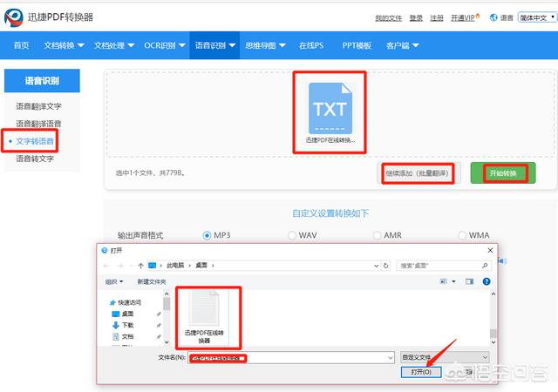Viewport: 558px width, 392px height.
Task: Click the Back arrow in Open dialog
Action: (x=105, y=266)
